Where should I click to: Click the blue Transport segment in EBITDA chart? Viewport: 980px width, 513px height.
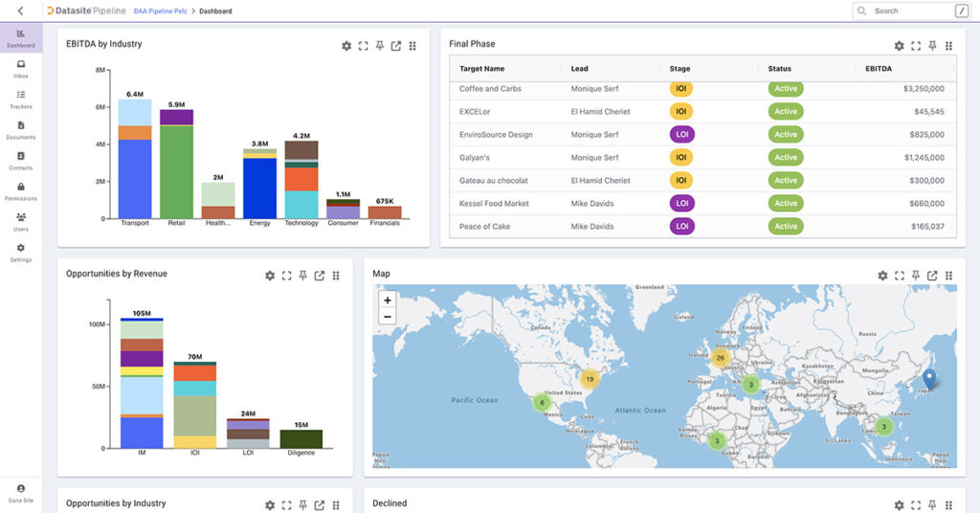coord(135,178)
